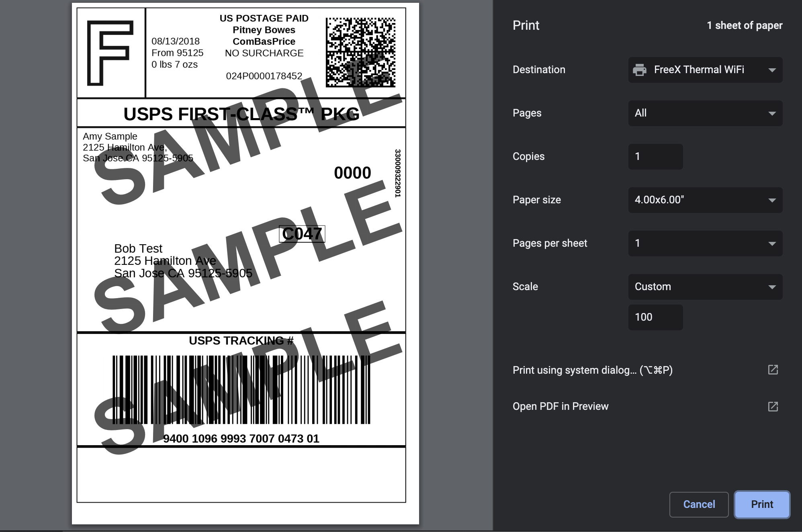This screenshot has width=802, height=532.
Task: Click the '024P0000178452' number in preview
Action: (x=264, y=76)
